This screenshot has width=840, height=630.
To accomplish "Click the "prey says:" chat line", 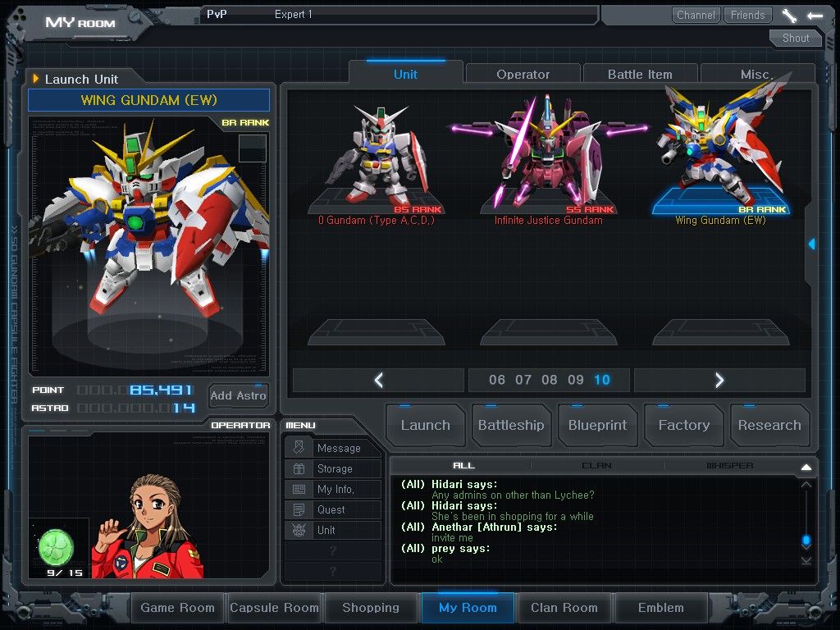I will click(445, 549).
